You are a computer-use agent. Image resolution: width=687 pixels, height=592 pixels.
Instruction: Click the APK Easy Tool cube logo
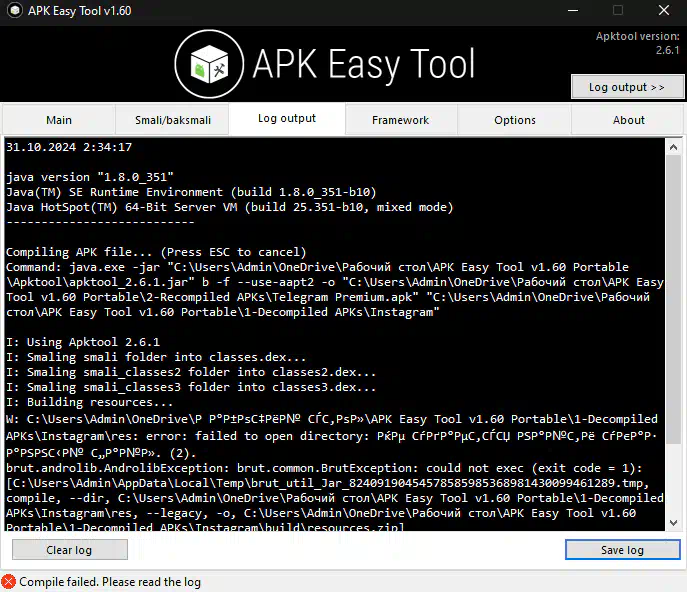[209, 64]
